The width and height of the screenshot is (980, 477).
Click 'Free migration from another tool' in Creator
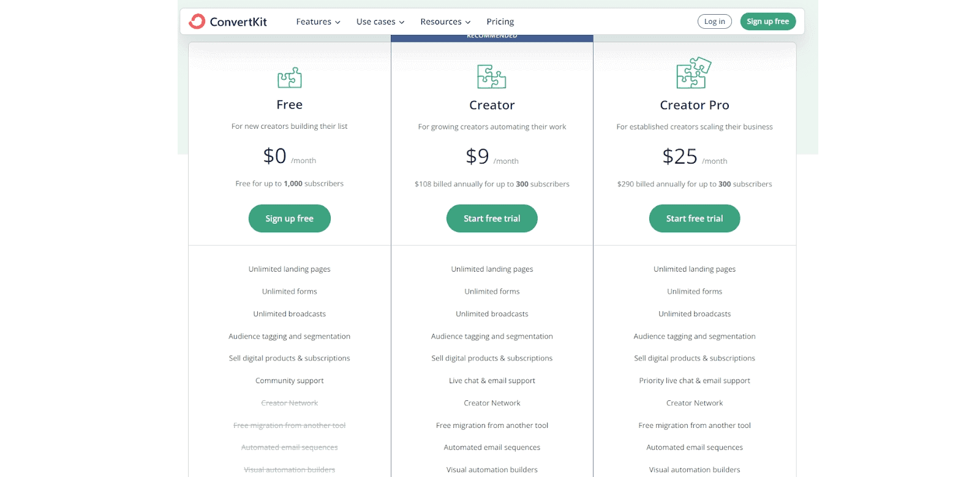[x=492, y=425]
